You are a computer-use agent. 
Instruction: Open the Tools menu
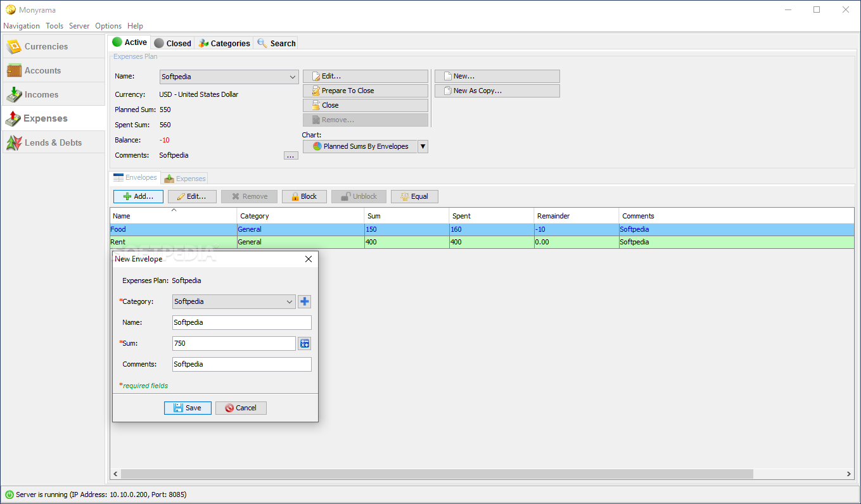click(54, 26)
